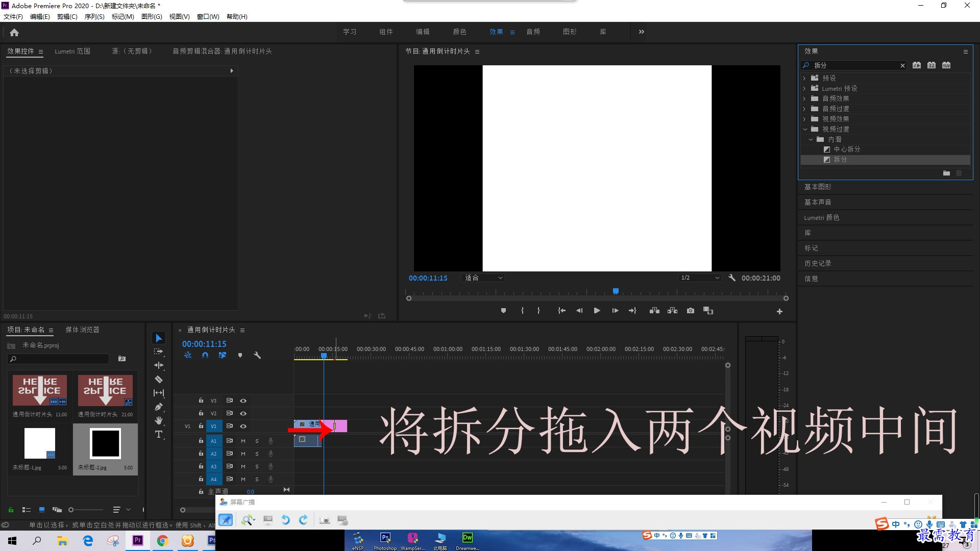Open the 基本声音 panel
The width and height of the screenshot is (980, 551).
818,202
